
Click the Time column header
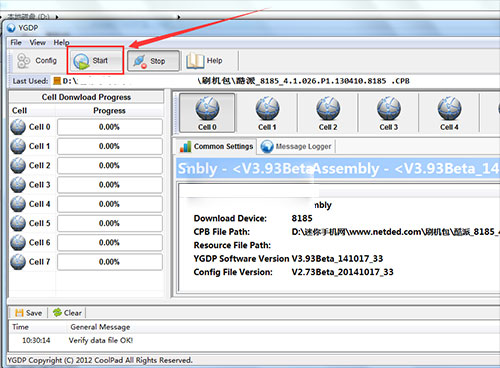point(20,327)
